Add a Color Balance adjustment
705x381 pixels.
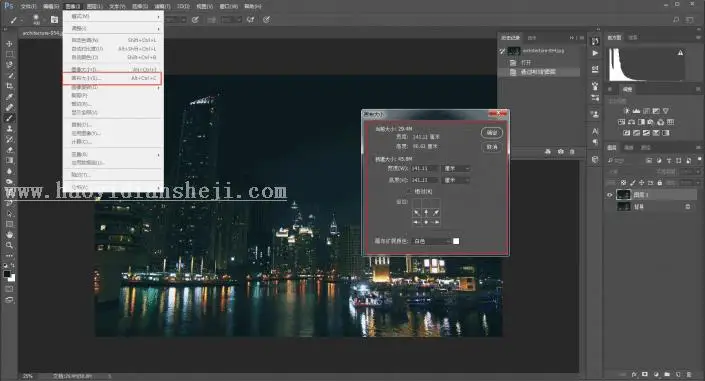coord(631,122)
